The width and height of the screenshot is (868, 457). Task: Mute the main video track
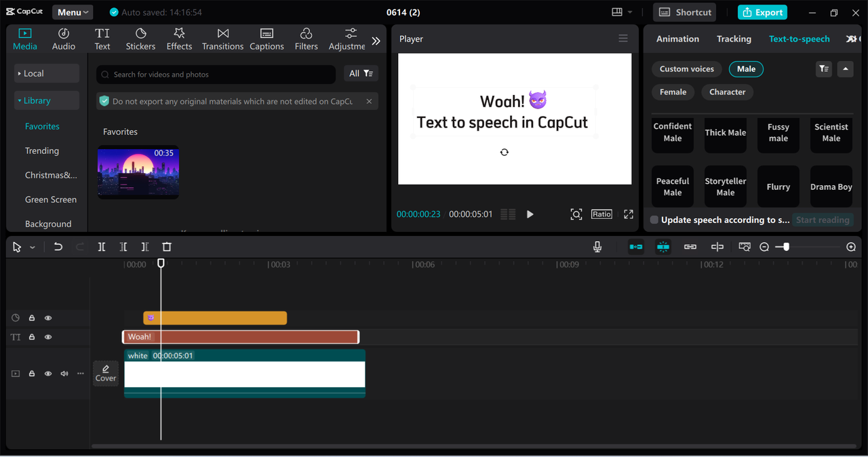pyautogui.click(x=64, y=374)
